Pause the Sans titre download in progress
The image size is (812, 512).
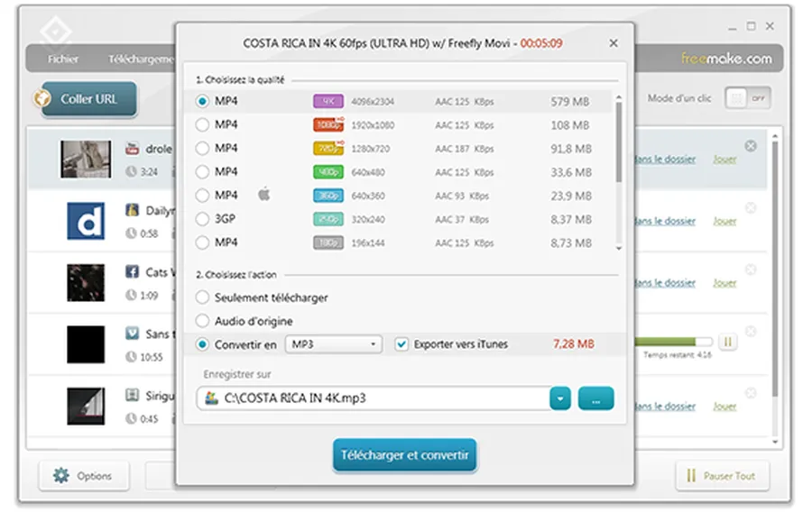727,342
